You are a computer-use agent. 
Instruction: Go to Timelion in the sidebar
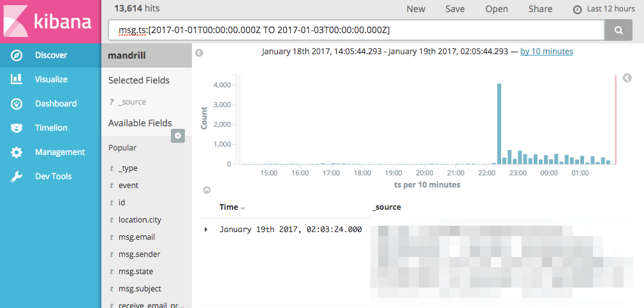(x=51, y=128)
